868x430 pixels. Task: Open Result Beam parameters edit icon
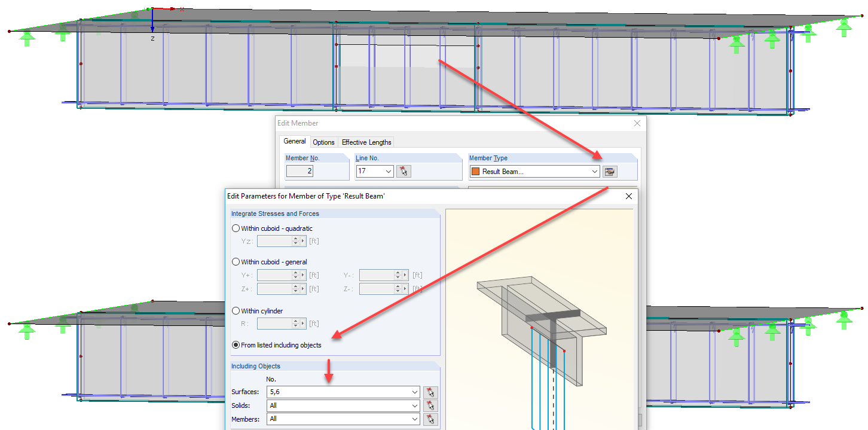[x=610, y=172]
